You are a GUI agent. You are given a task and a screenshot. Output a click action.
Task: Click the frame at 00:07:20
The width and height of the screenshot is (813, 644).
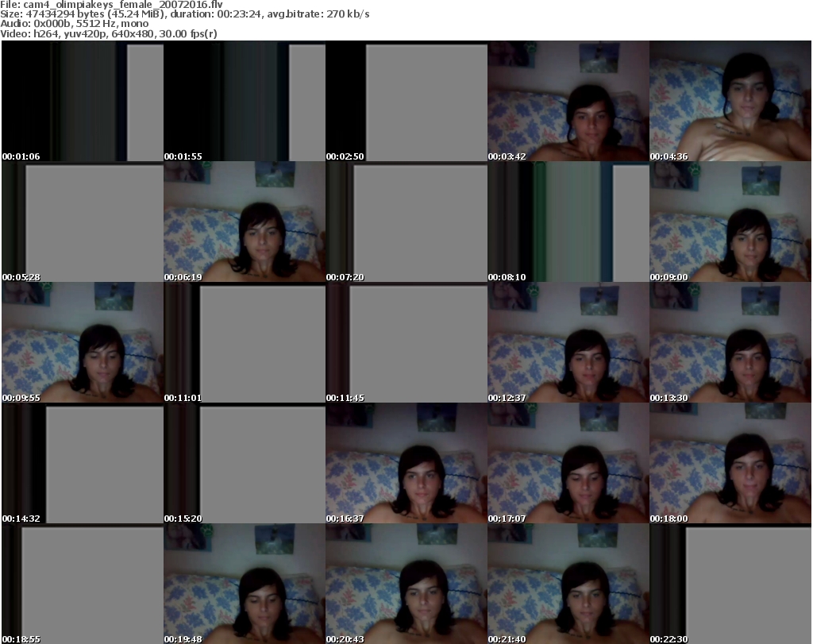pos(406,222)
